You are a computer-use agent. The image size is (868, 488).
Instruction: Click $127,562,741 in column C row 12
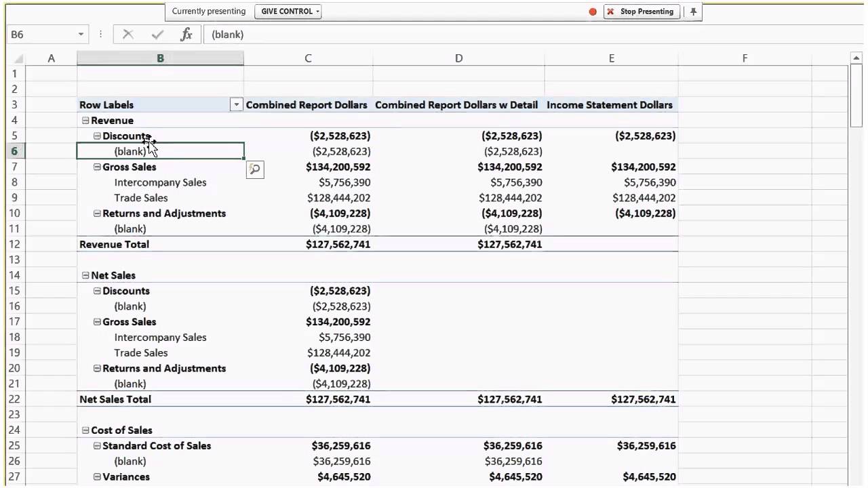tap(338, 245)
